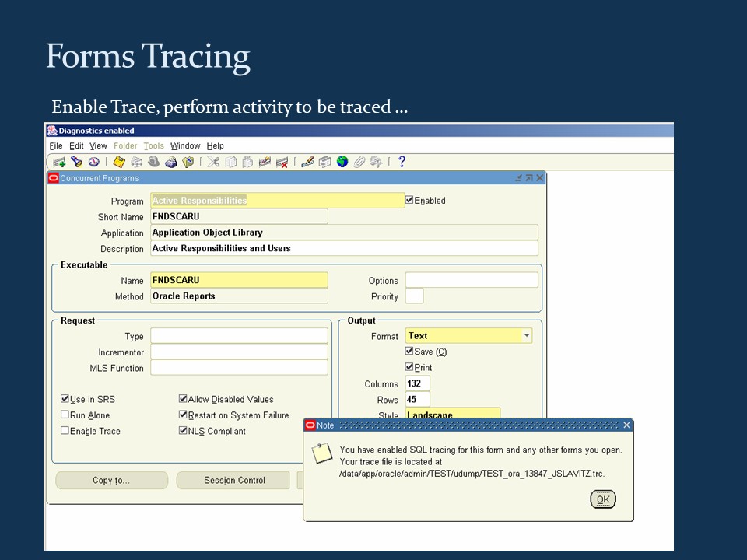
Task: Cut text using the scissors icon
Action: click(213, 161)
